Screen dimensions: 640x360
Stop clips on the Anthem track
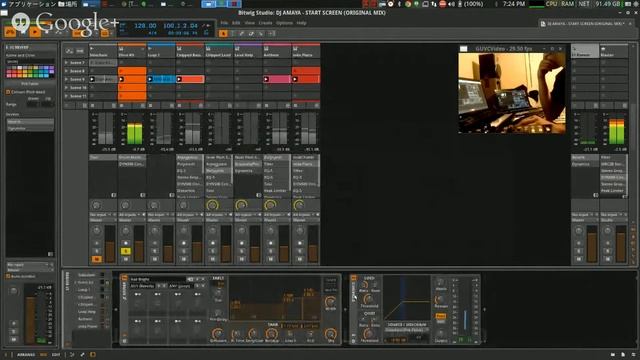click(x=267, y=106)
